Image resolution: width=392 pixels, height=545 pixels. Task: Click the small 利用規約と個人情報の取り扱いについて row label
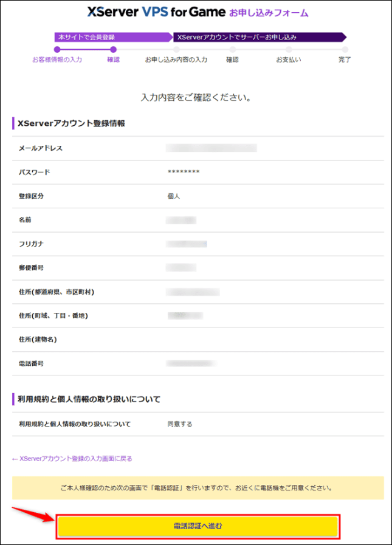tap(75, 424)
